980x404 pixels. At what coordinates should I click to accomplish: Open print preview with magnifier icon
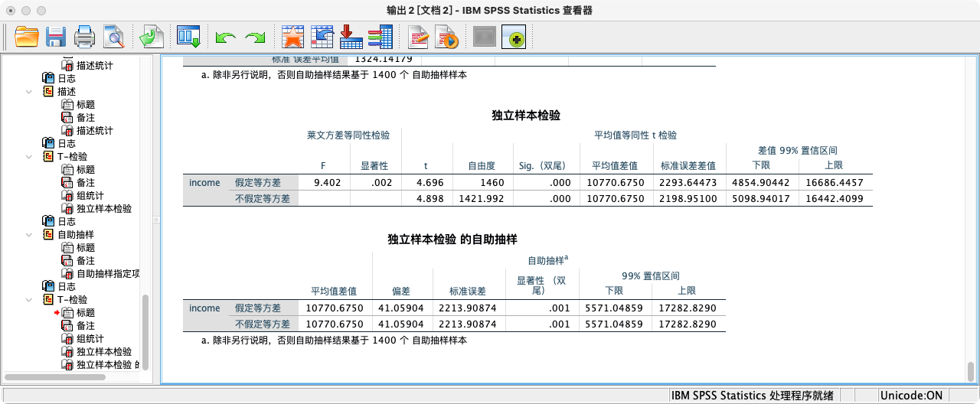(x=114, y=36)
